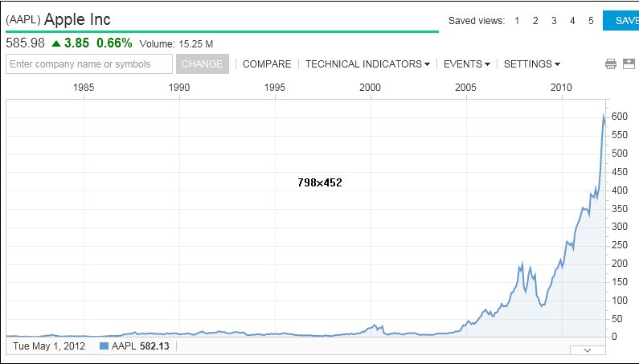This screenshot has width=639, height=364.
Task: Click the 1990 year axis label
Action: click(179, 88)
